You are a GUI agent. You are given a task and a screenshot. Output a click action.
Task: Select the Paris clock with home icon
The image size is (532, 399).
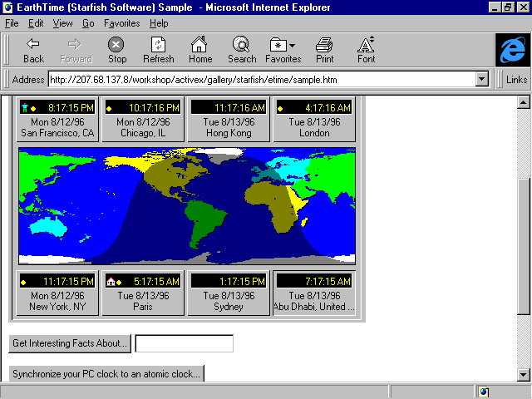(x=142, y=293)
